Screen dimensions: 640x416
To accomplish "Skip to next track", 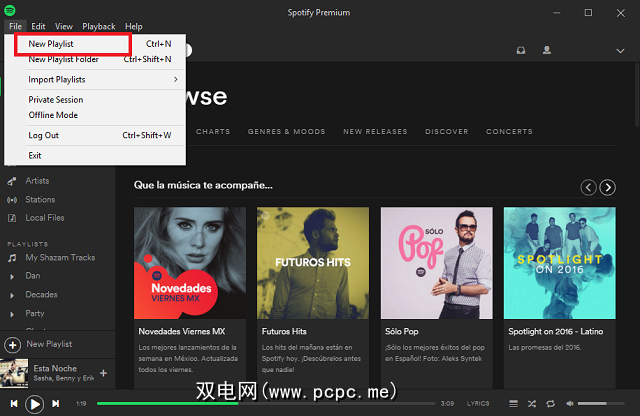I will pyautogui.click(x=56, y=404).
